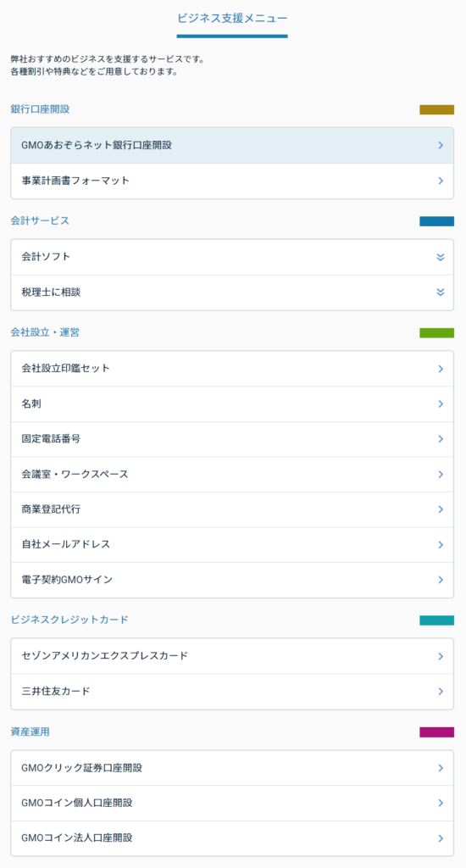The height and width of the screenshot is (868, 466).
Task: Open セゾンアメリカンエクスプレスカード link
Action: point(232,656)
